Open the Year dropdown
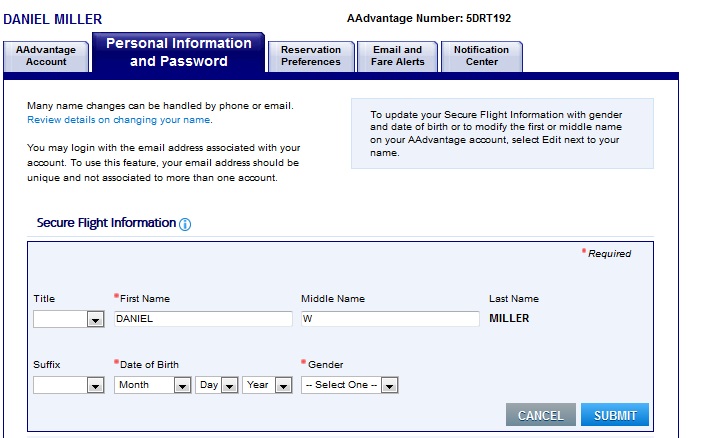 266,385
